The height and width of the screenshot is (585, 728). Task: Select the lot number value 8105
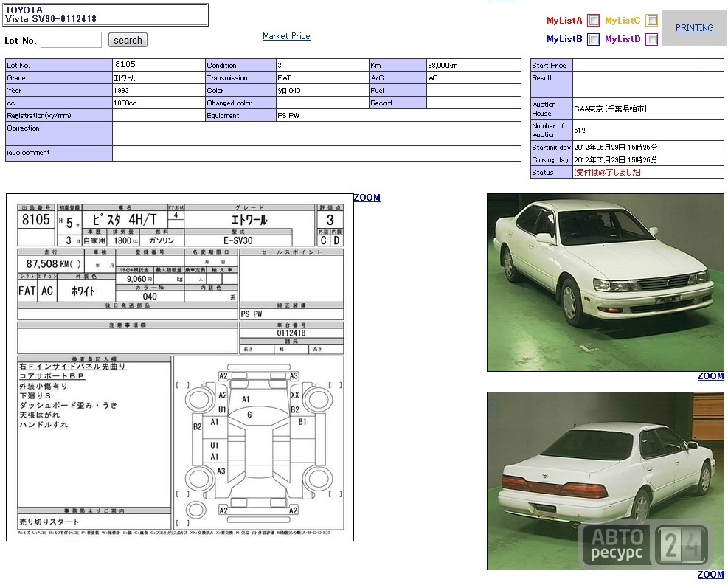(125, 64)
